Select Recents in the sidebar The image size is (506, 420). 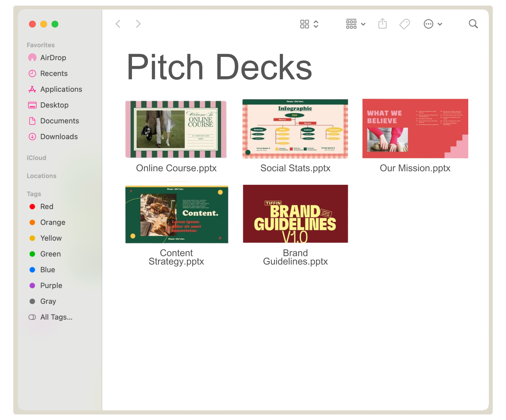pyautogui.click(x=54, y=74)
